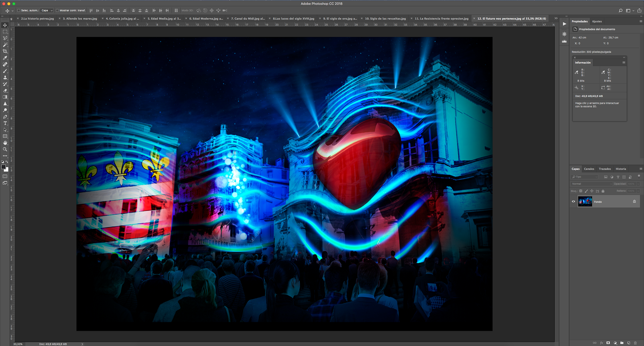
Task: Select the Polygonal Lasso tool
Action: (x=5, y=38)
